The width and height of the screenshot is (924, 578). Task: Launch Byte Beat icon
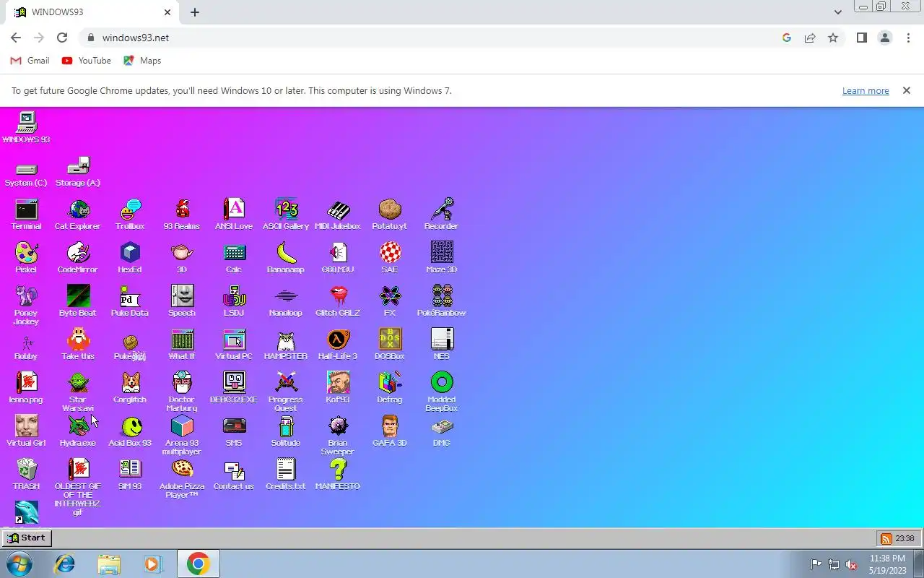click(x=78, y=301)
